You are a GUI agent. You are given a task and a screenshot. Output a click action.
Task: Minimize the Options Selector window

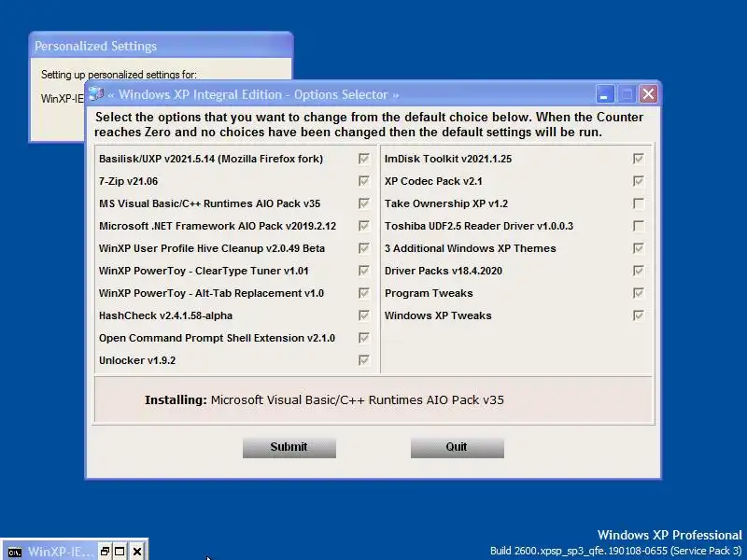point(604,94)
